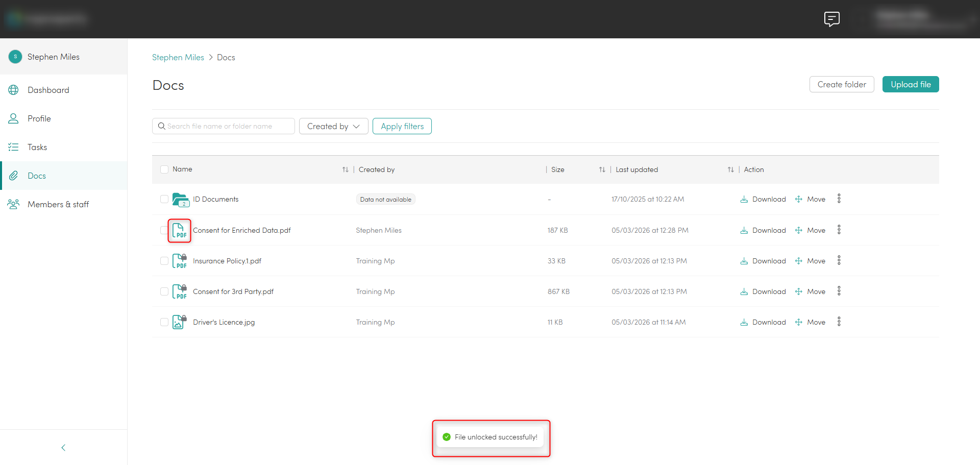This screenshot has height=465, width=980.
Task: Click the Dashboard globe icon
Action: pyautogui.click(x=14, y=90)
